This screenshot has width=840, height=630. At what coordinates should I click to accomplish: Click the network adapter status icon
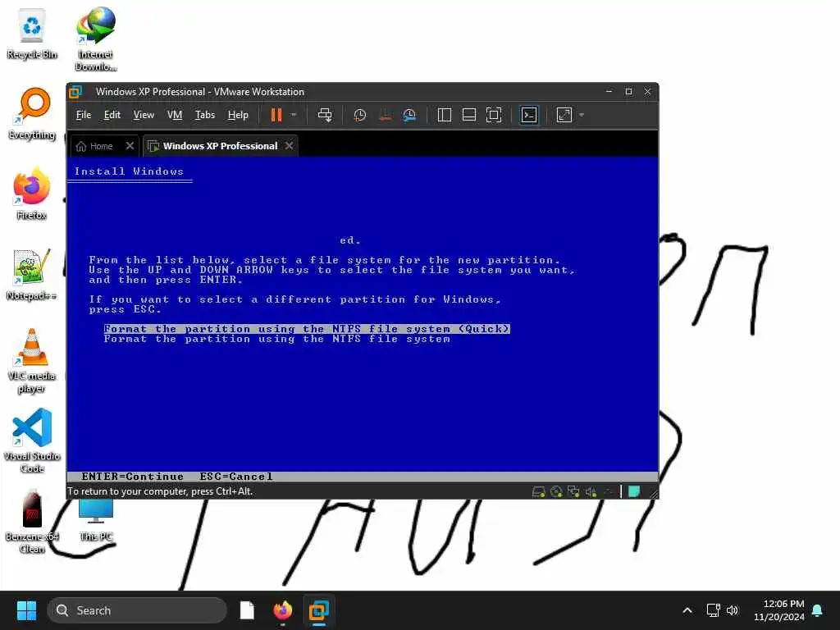[x=573, y=491]
